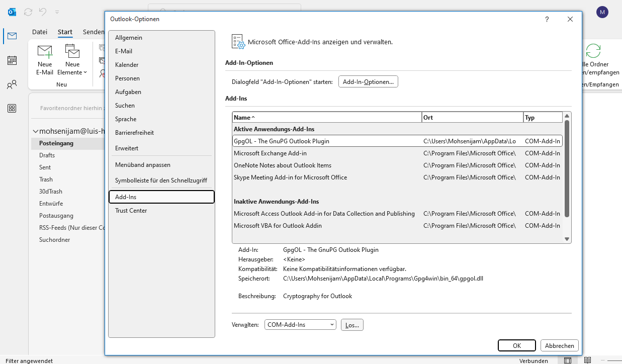Screen dimensions: 622x364
Task: Open the Quick Access customize arrow
Action: (57, 12)
